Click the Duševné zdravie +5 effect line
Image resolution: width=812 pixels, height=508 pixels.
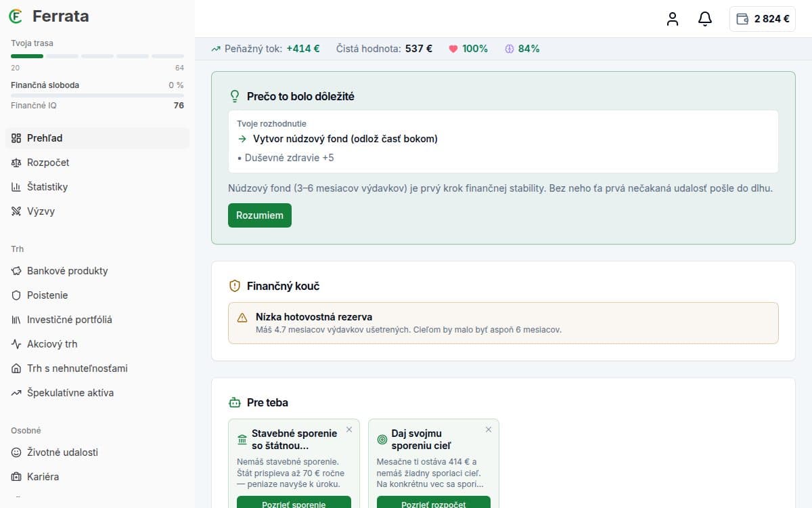point(286,158)
